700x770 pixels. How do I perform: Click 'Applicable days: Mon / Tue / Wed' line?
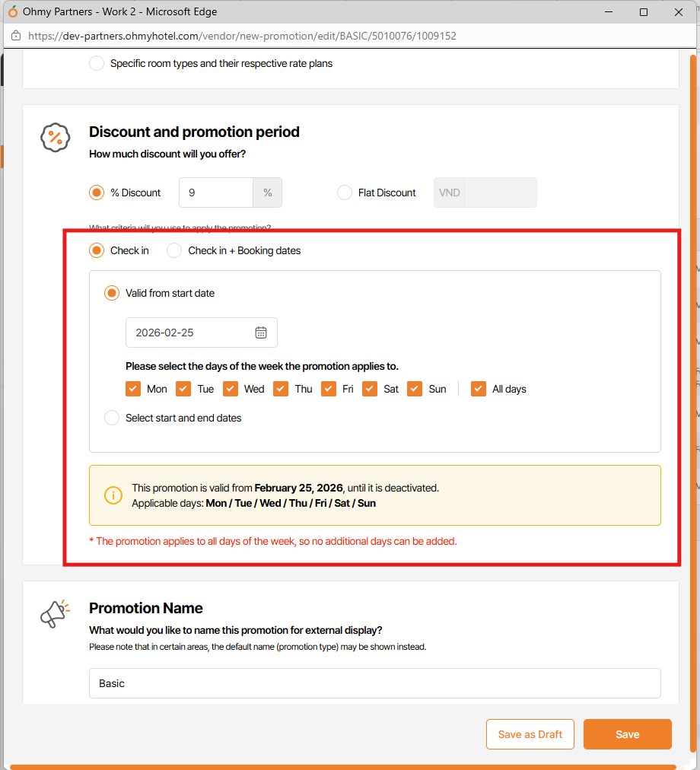[253, 503]
